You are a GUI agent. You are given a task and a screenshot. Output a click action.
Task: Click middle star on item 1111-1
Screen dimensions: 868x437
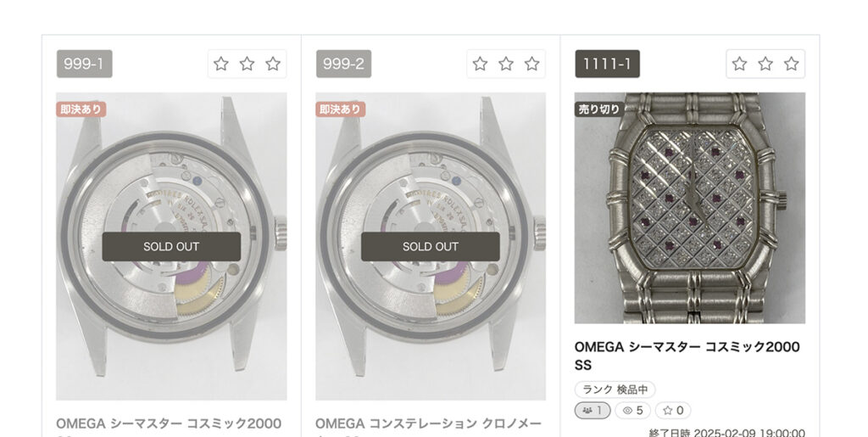point(765,64)
